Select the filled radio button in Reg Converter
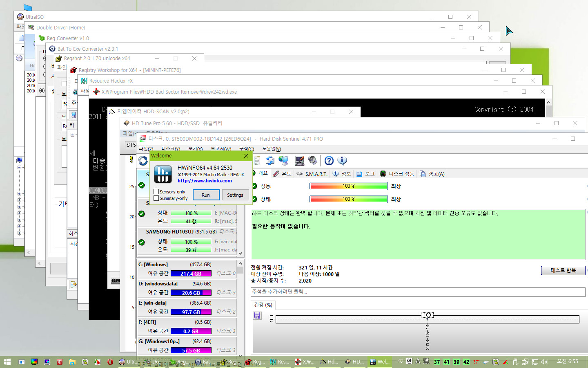Screen dimensions: 588x368 point(42,91)
